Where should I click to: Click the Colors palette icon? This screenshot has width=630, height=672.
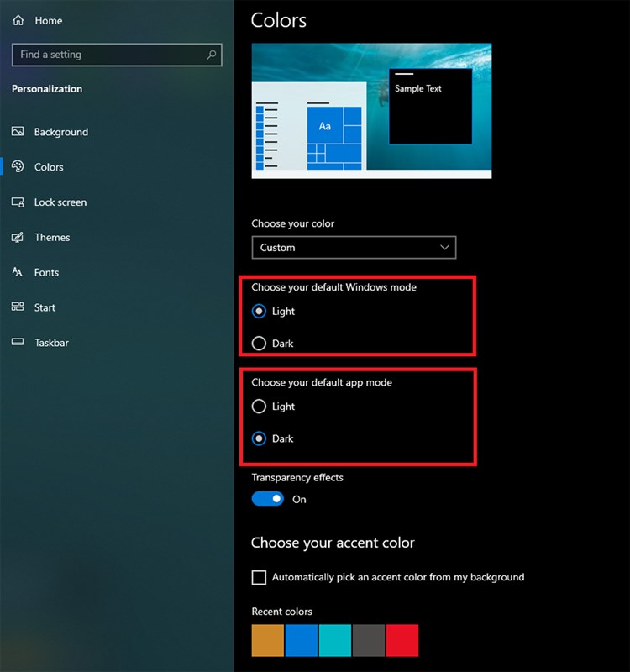18,166
